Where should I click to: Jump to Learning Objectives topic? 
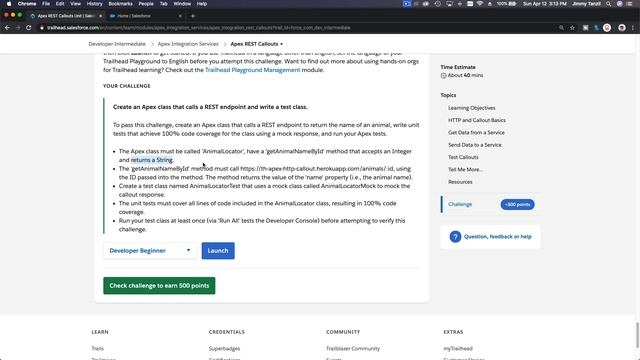pos(471,108)
